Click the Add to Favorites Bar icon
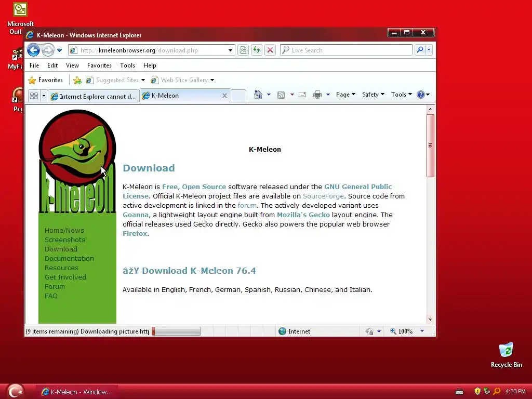532x399 pixels. tap(77, 80)
